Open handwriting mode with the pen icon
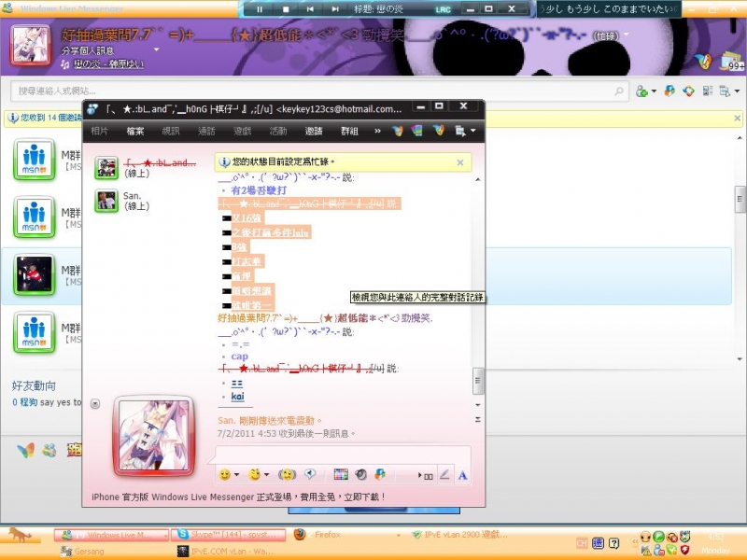Screen dimensions: 747x560 (444, 475)
